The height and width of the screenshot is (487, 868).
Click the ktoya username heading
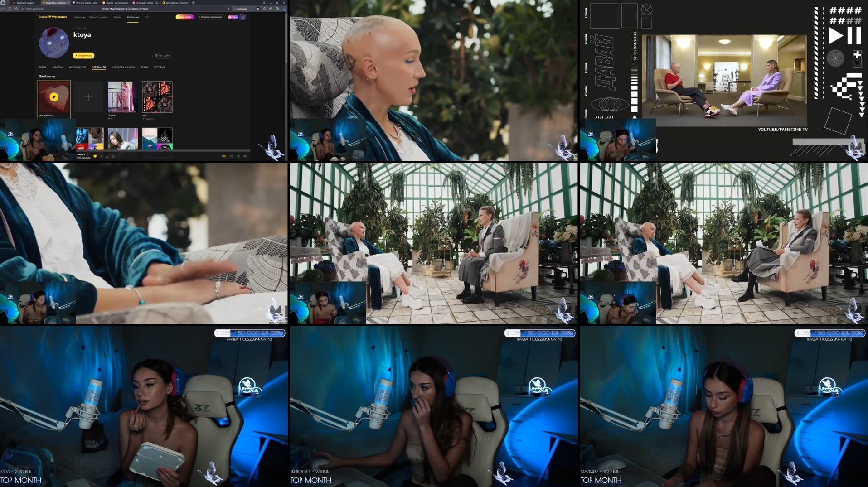(x=82, y=35)
